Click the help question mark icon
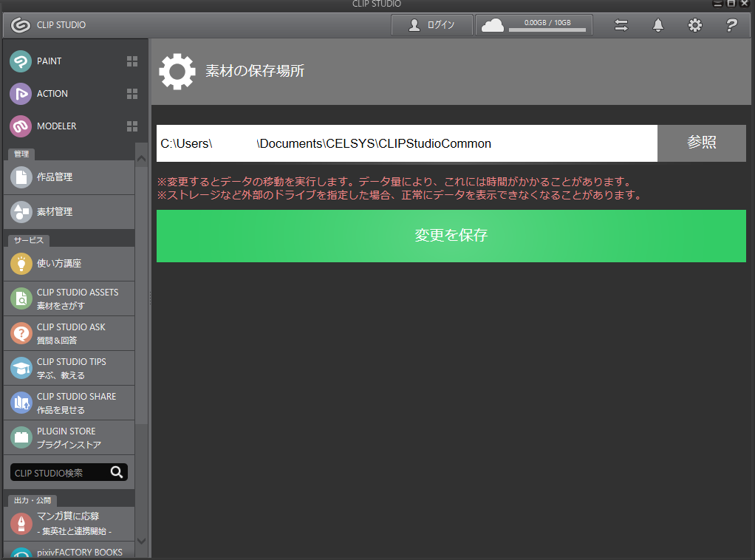 pyautogui.click(x=731, y=25)
